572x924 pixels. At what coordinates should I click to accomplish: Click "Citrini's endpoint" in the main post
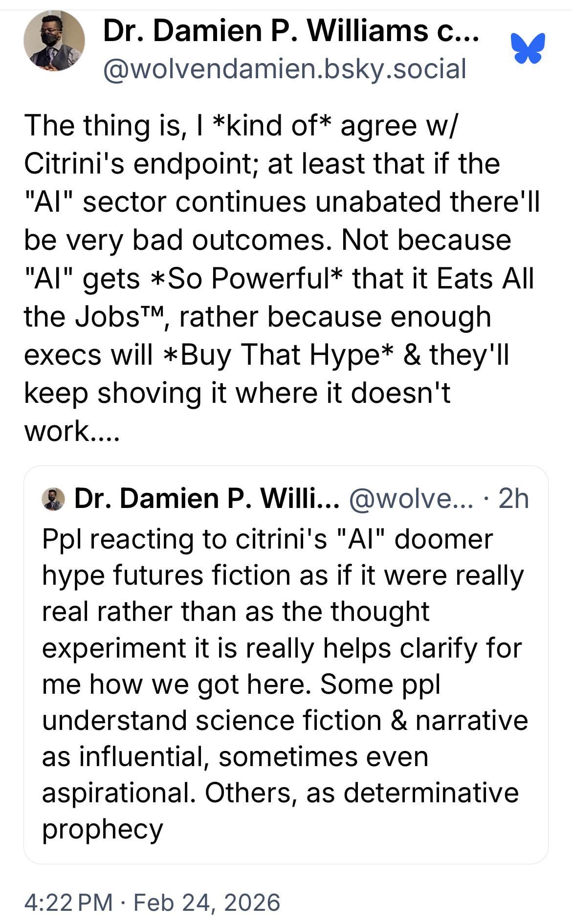click(141, 164)
